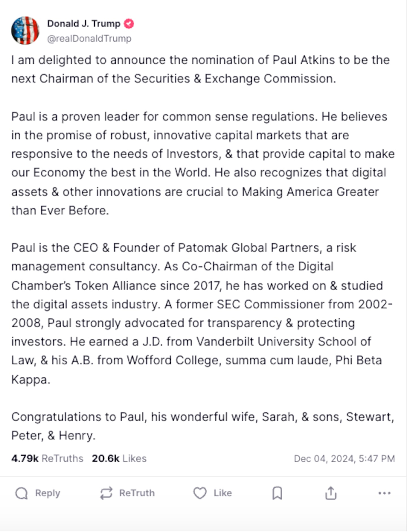Click the ReTruth arrows icon
The width and height of the screenshot is (407, 532).
point(106,493)
